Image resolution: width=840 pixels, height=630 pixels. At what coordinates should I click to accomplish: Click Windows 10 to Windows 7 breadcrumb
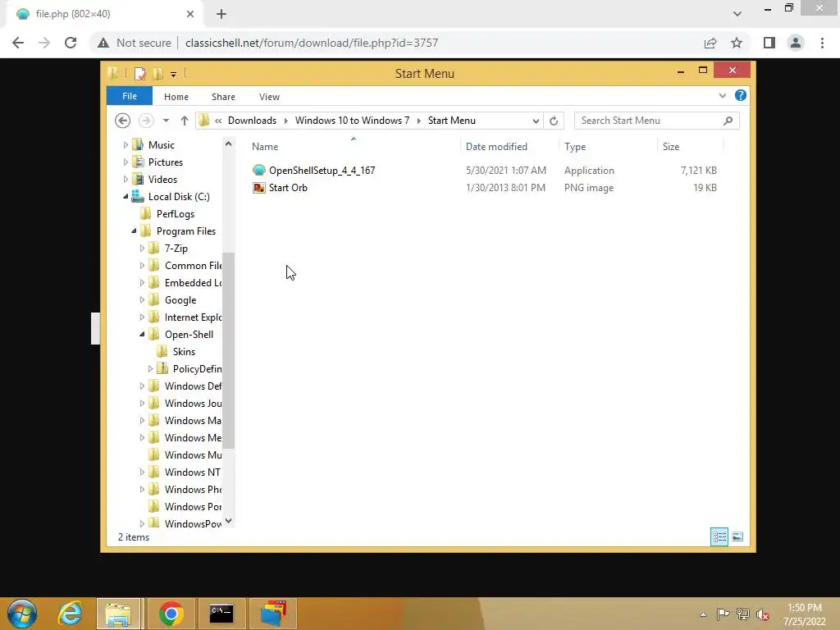(x=352, y=121)
